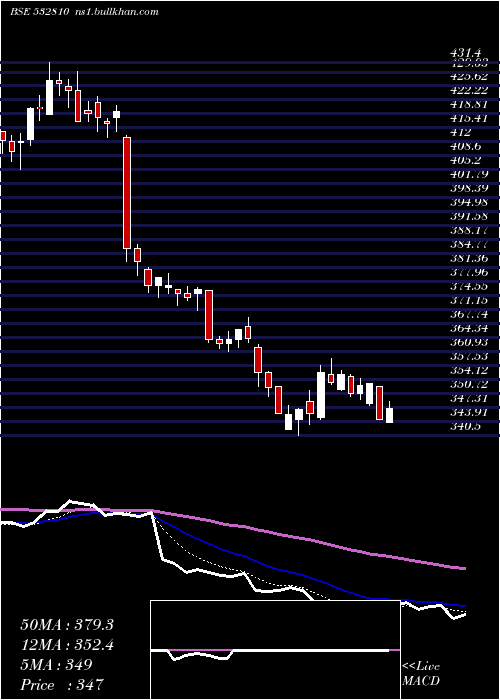Screen dimensions: 500x700
Task: Click the BSE 532810 ticker label
Action: pos(39,12)
